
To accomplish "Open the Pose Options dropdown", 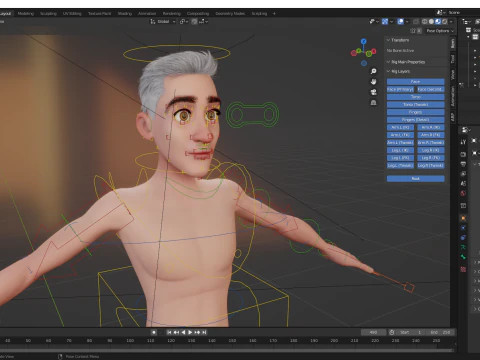I will 440,31.
